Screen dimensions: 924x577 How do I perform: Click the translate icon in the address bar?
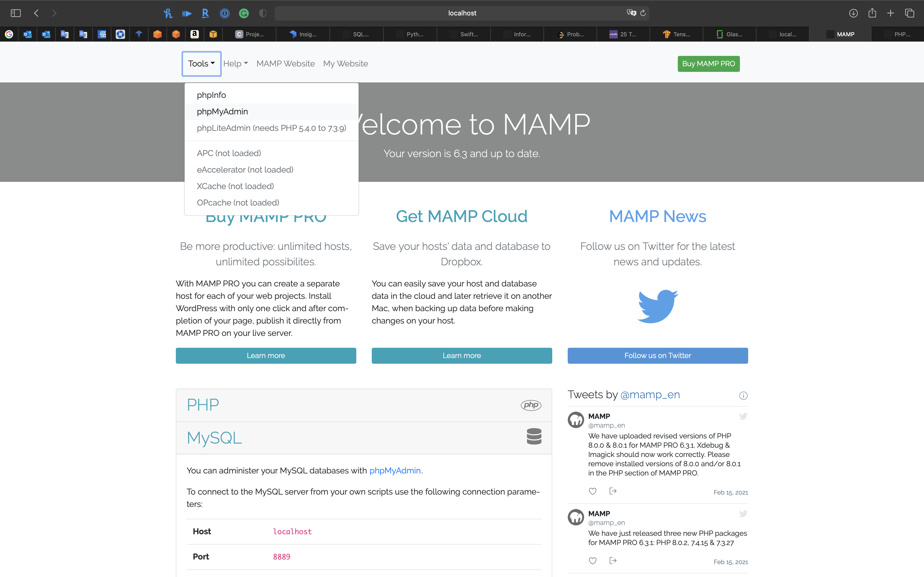tap(631, 13)
